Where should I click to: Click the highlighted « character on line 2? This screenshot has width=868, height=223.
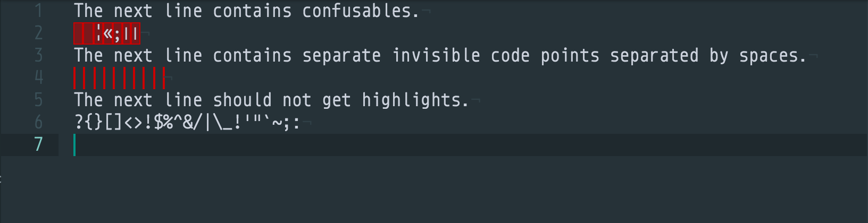pyautogui.click(x=108, y=34)
